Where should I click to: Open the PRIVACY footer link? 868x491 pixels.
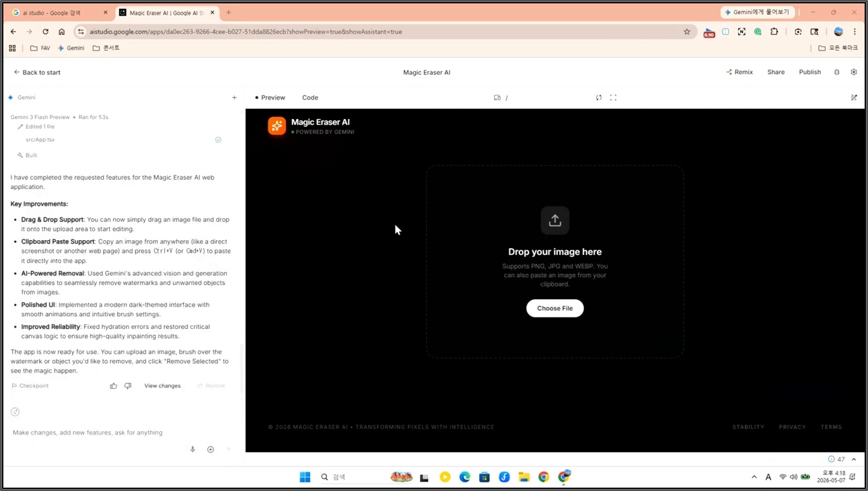792,427
